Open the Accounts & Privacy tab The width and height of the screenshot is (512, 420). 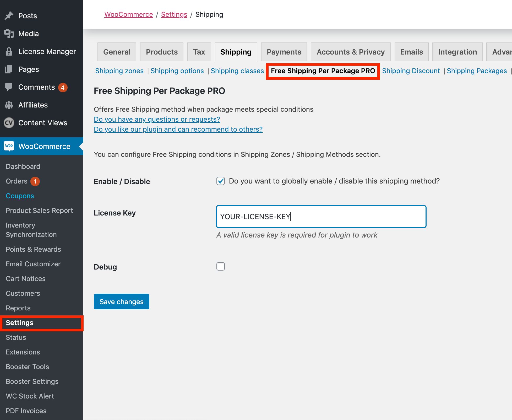351,52
